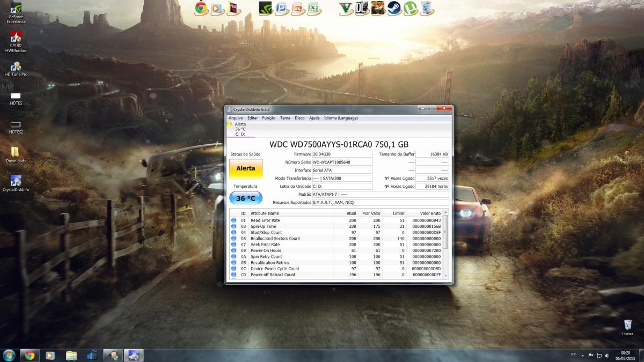
Task: Launch Steam from the top dock
Action: tap(394, 8)
